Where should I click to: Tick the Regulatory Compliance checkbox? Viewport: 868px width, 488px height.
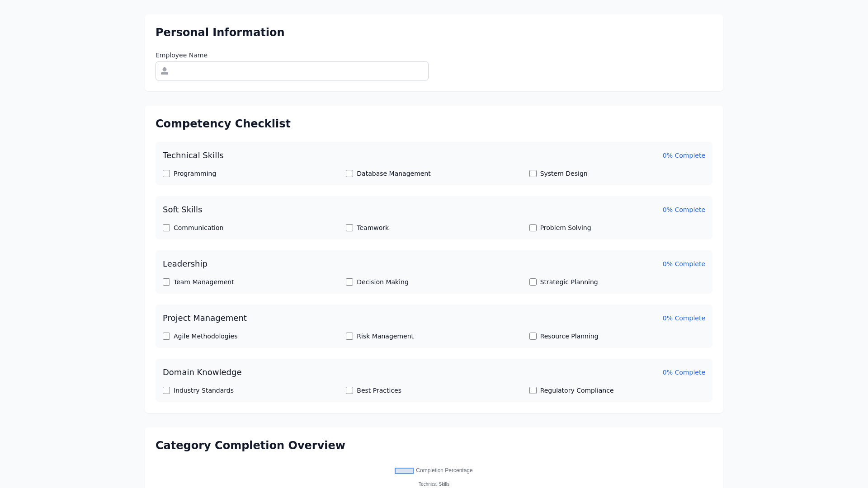tap(533, 390)
